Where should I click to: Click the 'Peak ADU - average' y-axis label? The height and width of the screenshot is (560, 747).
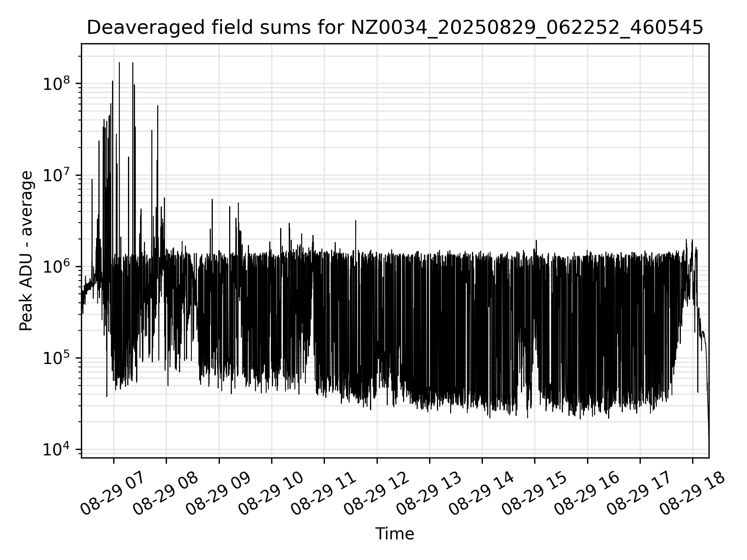point(26,251)
